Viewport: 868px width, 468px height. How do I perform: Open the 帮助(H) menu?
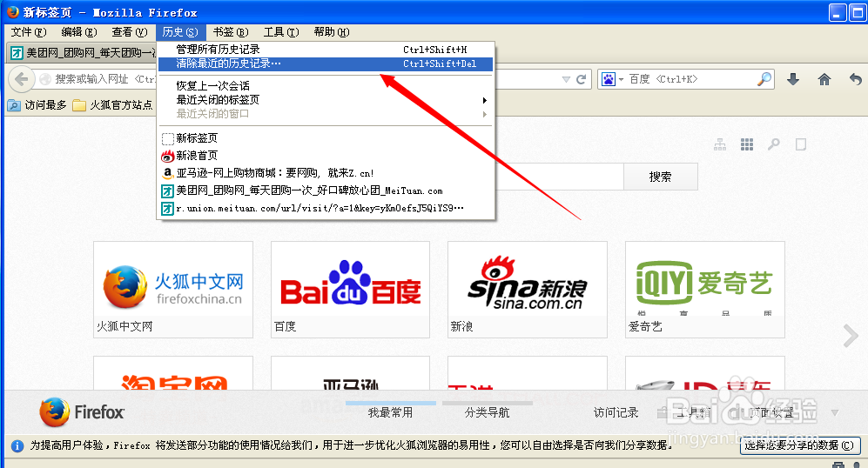332,32
